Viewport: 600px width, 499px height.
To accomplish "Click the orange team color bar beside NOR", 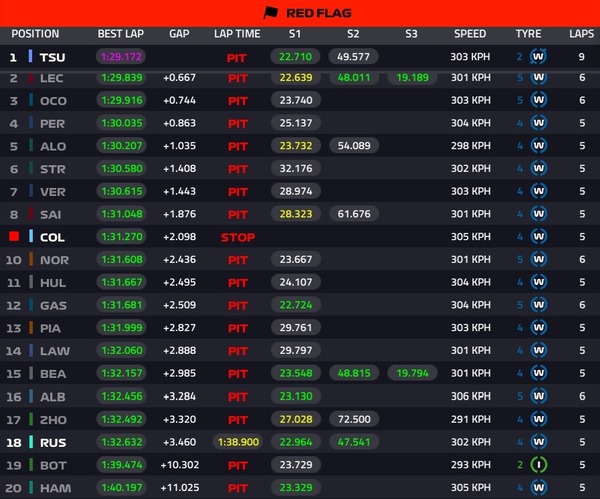I will point(31,259).
